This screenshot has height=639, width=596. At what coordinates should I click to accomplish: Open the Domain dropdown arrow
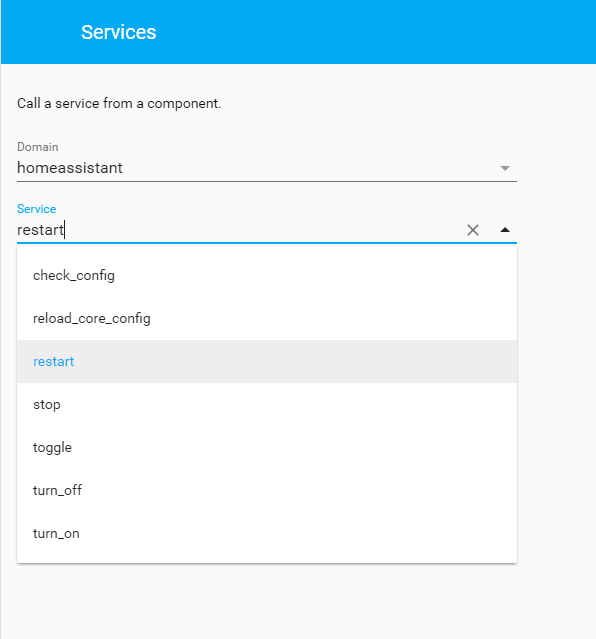(x=505, y=168)
